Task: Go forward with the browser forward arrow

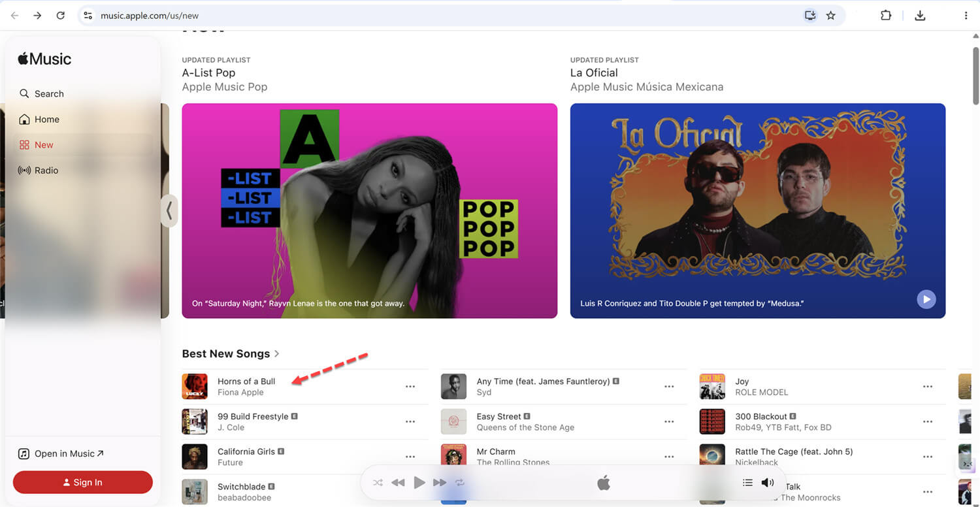Action: pyautogui.click(x=37, y=16)
